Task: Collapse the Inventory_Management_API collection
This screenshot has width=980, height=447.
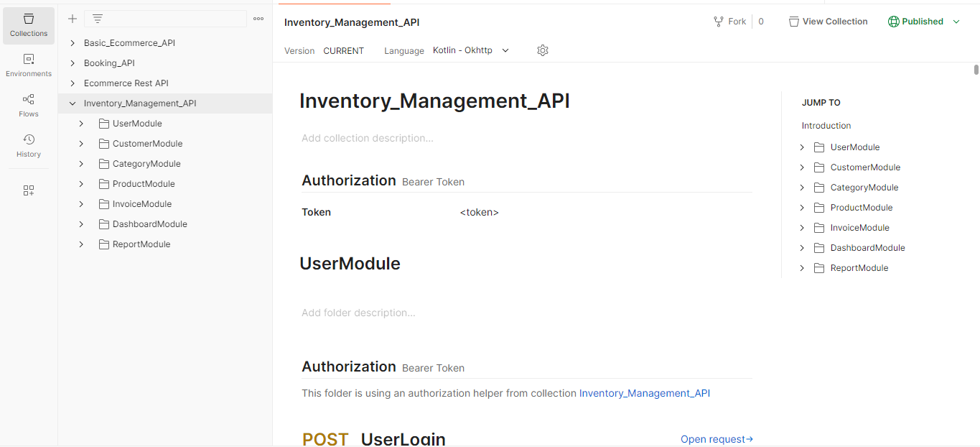Action: pyautogui.click(x=73, y=103)
